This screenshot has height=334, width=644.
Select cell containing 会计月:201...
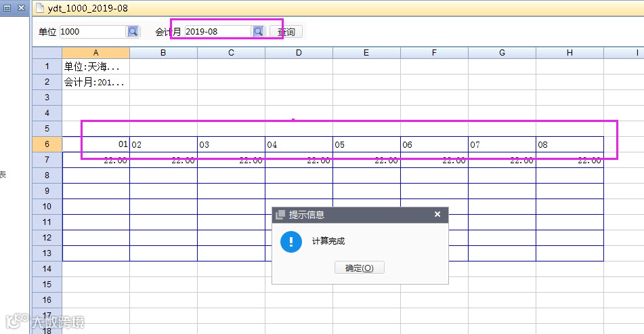click(x=95, y=82)
